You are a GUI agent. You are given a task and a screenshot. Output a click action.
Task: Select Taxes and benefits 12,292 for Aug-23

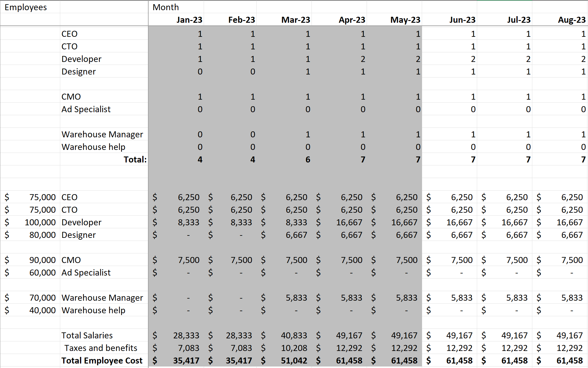coord(560,348)
